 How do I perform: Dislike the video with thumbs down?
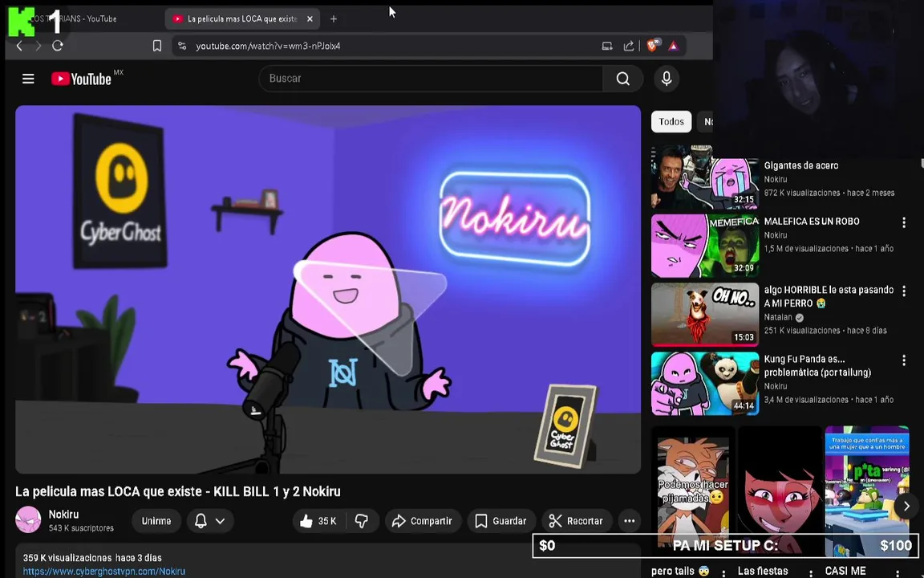362,521
